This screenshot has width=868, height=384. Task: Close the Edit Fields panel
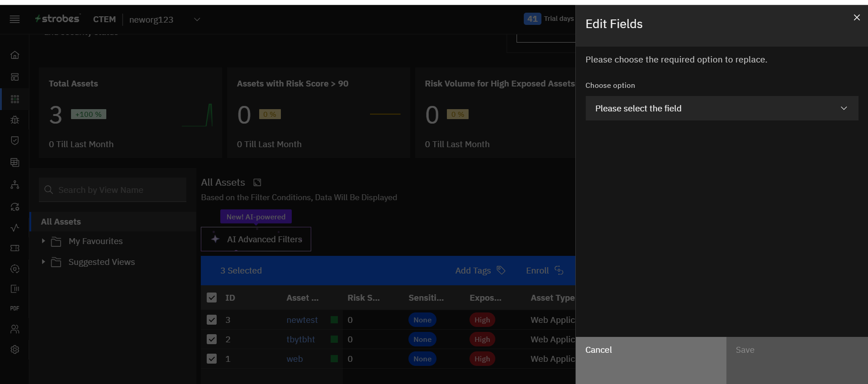click(x=856, y=18)
